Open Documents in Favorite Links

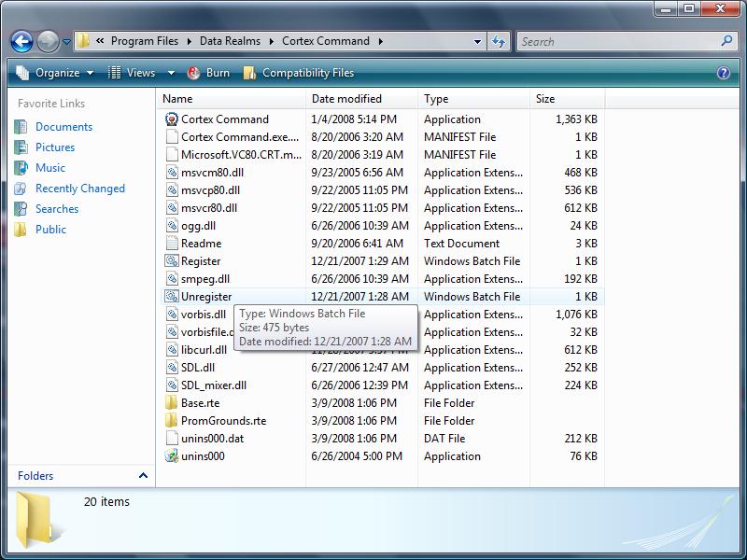pos(63,127)
